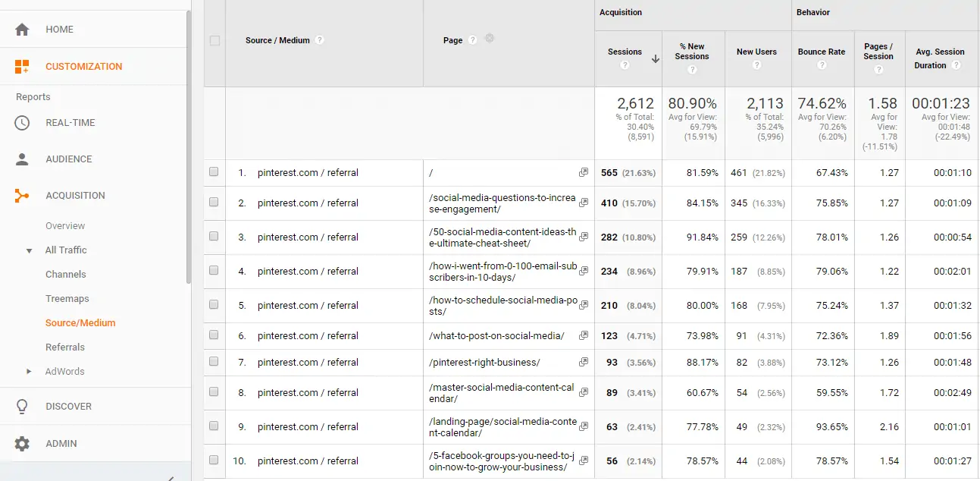
Task: Open the Referrals report
Action: 65,347
